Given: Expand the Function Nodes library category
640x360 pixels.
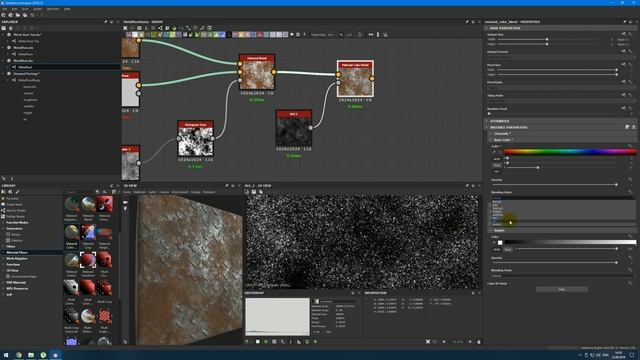Looking at the screenshot, I should tap(3, 222).
